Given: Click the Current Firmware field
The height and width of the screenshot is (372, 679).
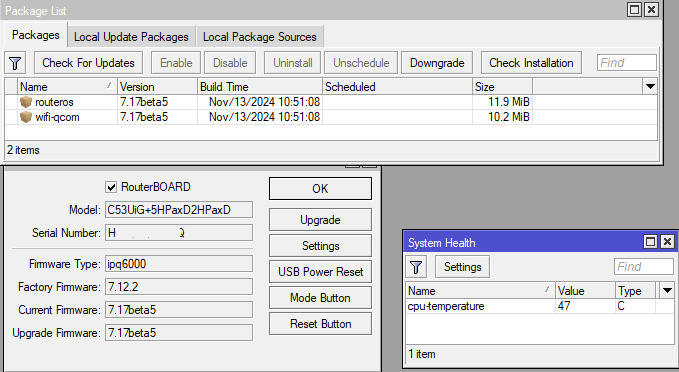Looking at the screenshot, I should 179,310.
